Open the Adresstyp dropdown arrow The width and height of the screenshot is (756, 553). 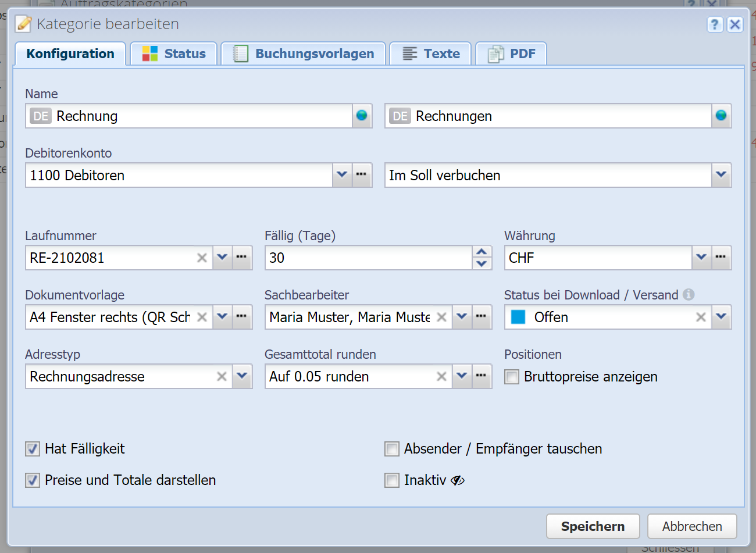[x=242, y=376]
